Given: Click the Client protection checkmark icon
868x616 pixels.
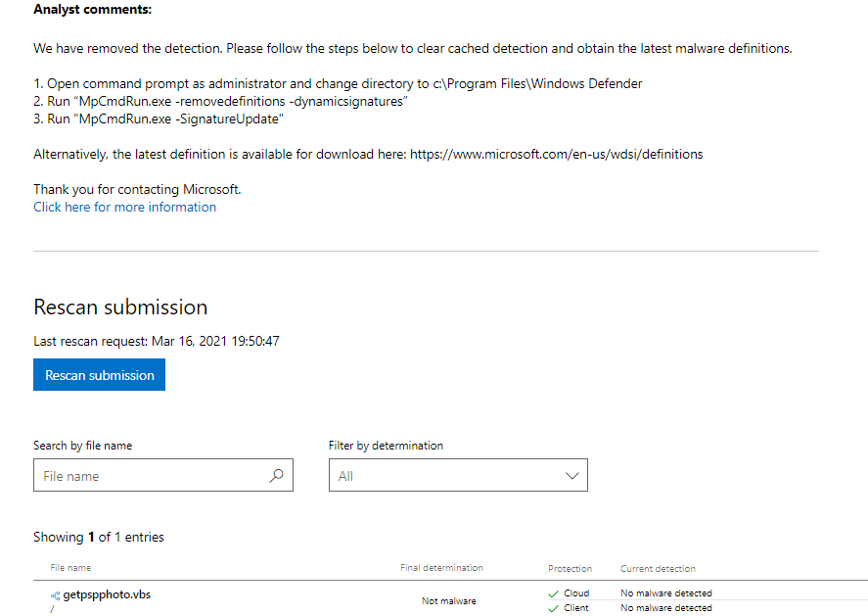Looking at the screenshot, I should tap(554, 608).
